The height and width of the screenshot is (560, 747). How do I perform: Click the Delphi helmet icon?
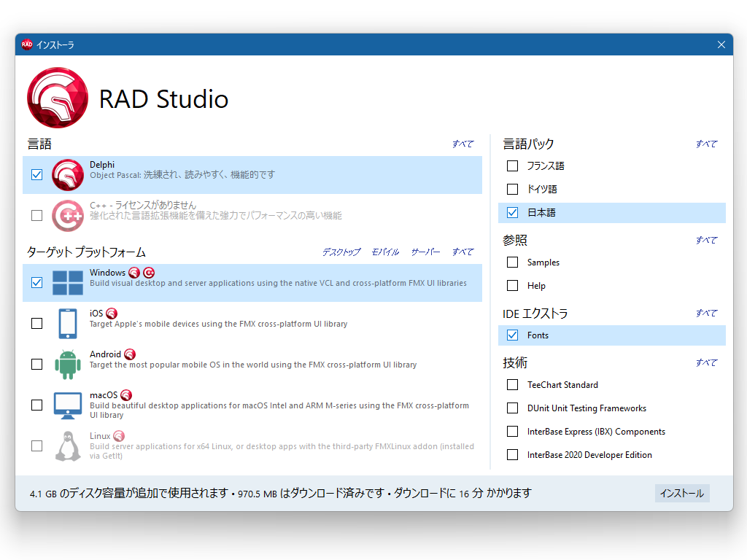68,175
